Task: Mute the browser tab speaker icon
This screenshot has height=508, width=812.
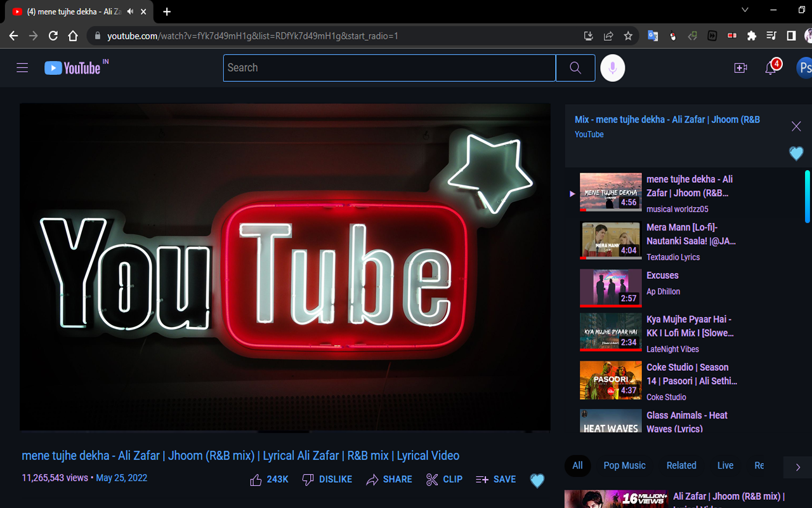Action: [129, 11]
